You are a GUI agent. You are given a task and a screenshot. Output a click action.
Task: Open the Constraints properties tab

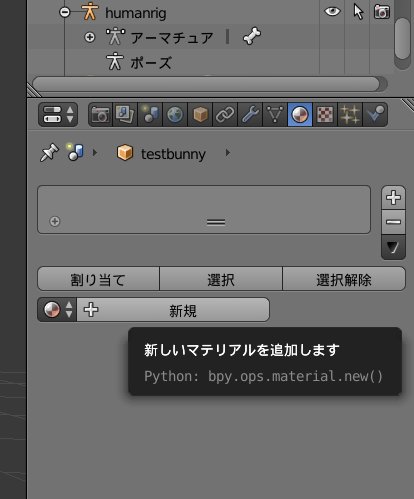225,115
